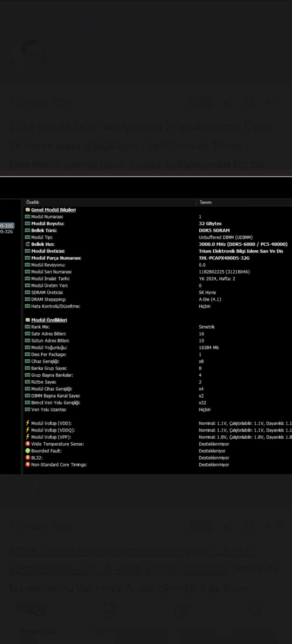This screenshot has width=292, height=644.
Task: Open the hamburger menu at top left
Action: (x=21, y=17)
